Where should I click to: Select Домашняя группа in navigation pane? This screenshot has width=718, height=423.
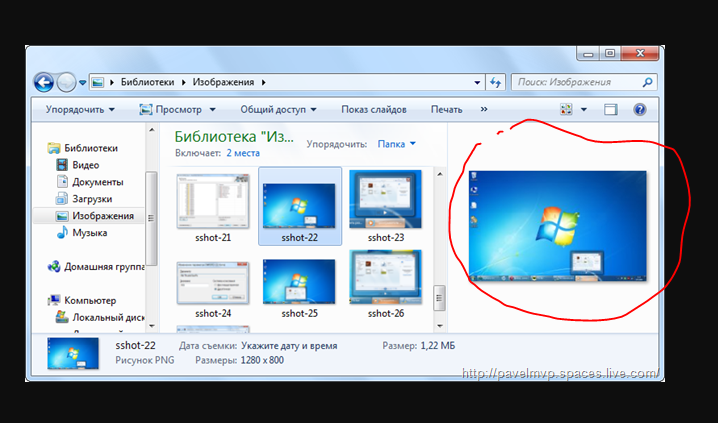(104, 266)
